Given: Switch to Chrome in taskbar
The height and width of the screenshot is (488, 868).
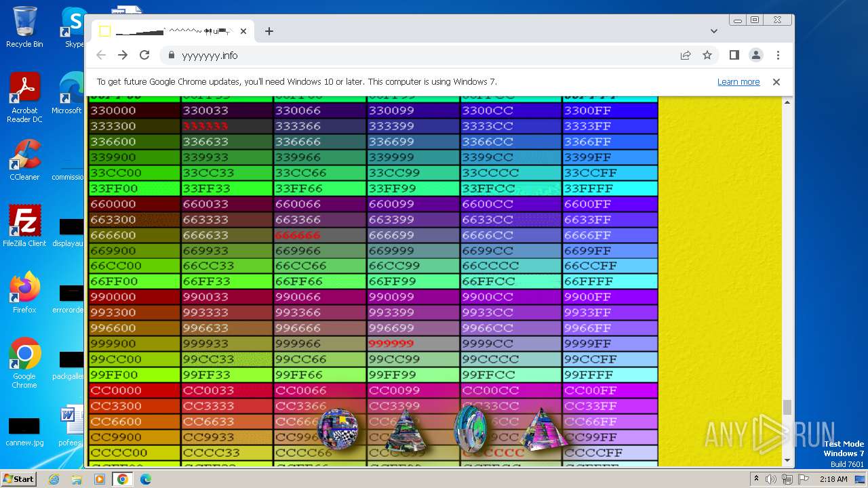Looking at the screenshot, I should (123, 479).
